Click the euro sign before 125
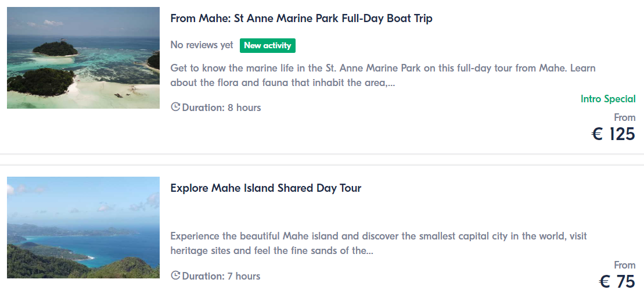 click(598, 134)
